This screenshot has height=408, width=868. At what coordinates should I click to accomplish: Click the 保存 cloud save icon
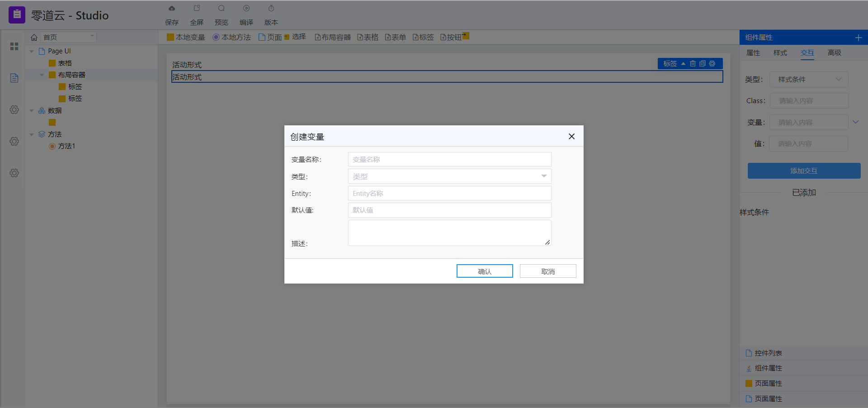pyautogui.click(x=172, y=8)
